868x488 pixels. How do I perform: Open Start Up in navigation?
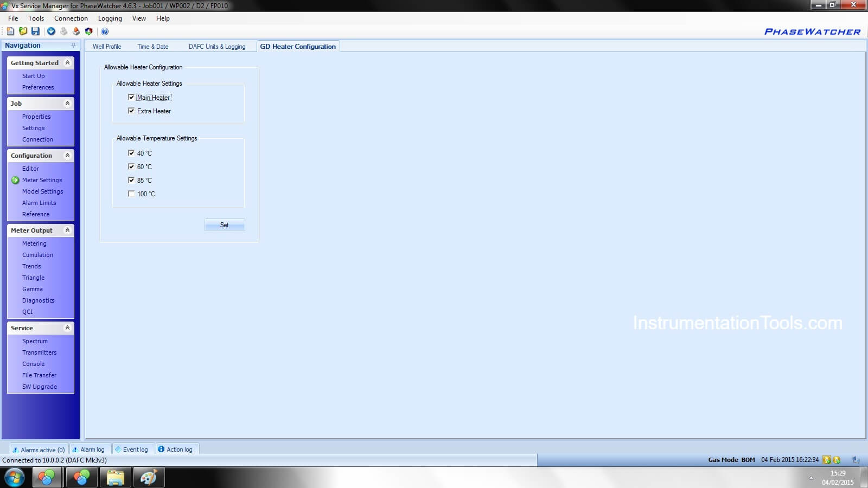pos(34,76)
